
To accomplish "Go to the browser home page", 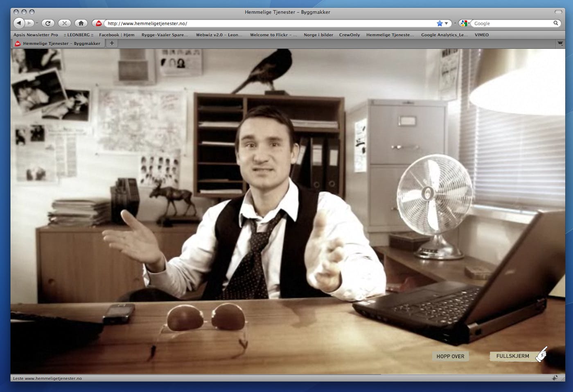I will (81, 23).
